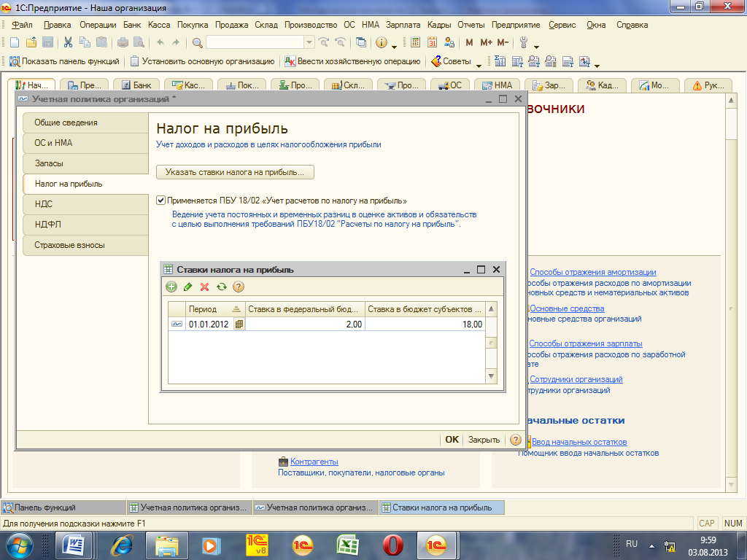Open Internet Explorer from the taskbar
The height and width of the screenshot is (560, 747).
pos(122,545)
